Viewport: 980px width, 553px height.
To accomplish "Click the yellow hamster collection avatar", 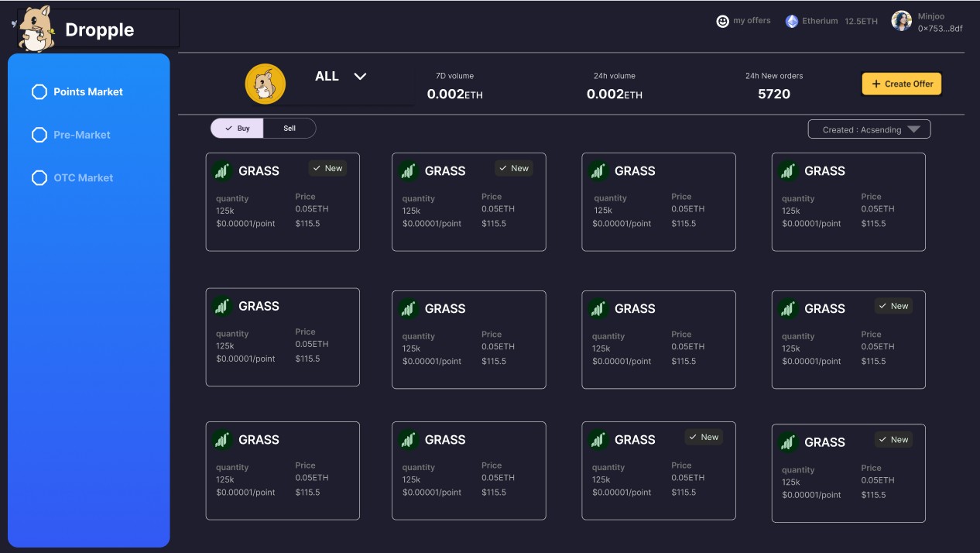I will click(x=265, y=84).
